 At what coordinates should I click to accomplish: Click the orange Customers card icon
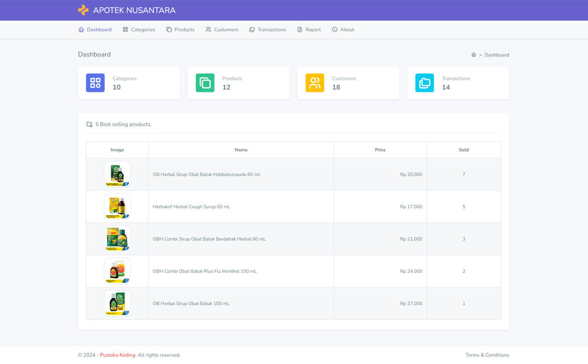click(314, 82)
